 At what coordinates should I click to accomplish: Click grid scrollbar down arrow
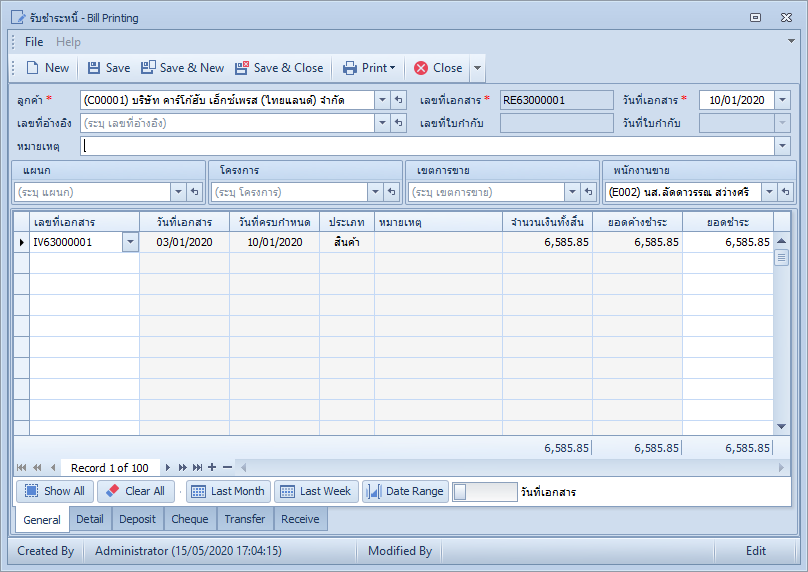[x=781, y=426]
